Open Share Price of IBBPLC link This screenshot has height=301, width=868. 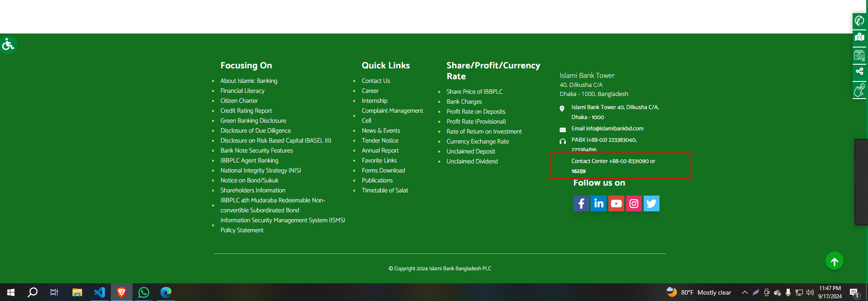[x=474, y=92]
